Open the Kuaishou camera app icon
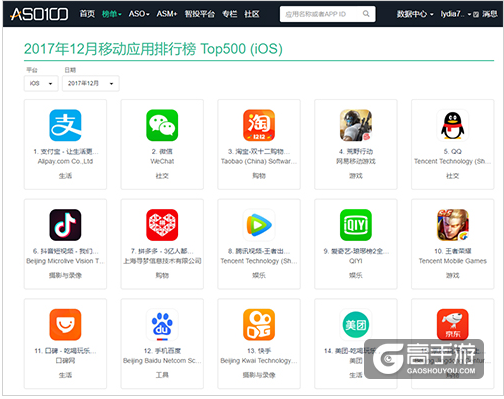504x399 pixels. [x=259, y=325]
